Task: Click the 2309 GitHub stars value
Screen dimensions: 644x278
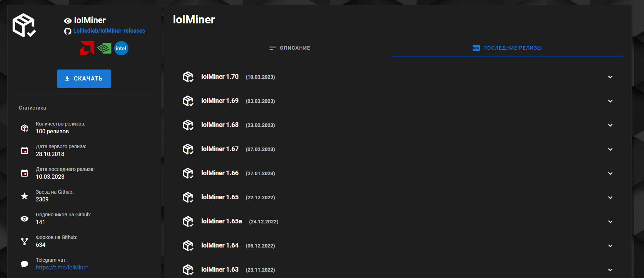Action: point(42,200)
